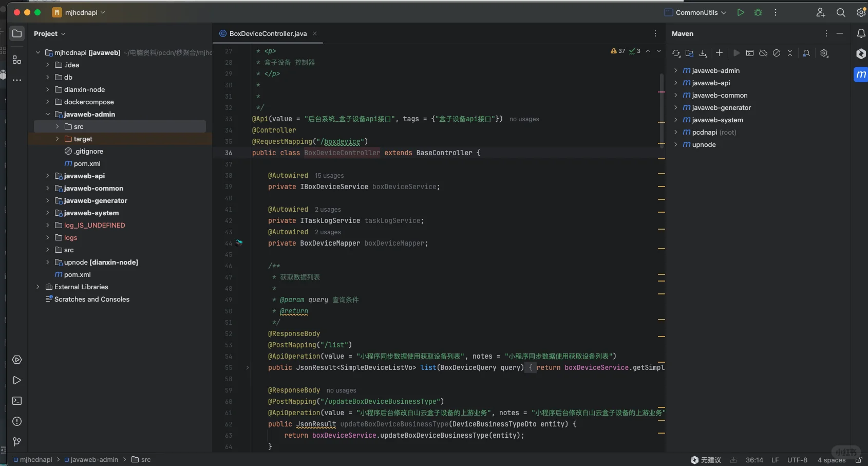Open the Git tool window
868x466 pixels.
pos(17,442)
